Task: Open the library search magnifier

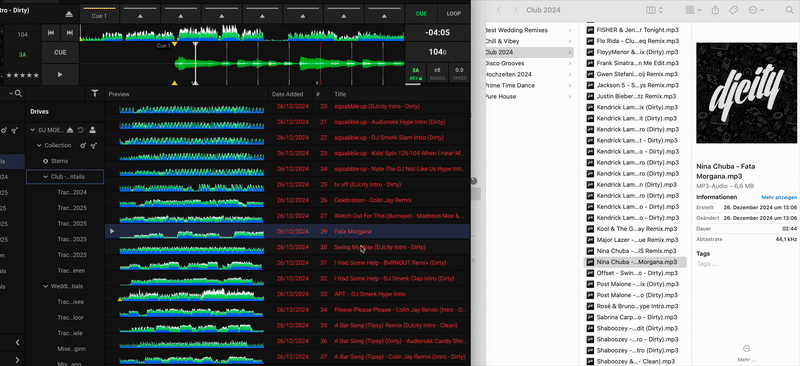Action: click(18, 93)
